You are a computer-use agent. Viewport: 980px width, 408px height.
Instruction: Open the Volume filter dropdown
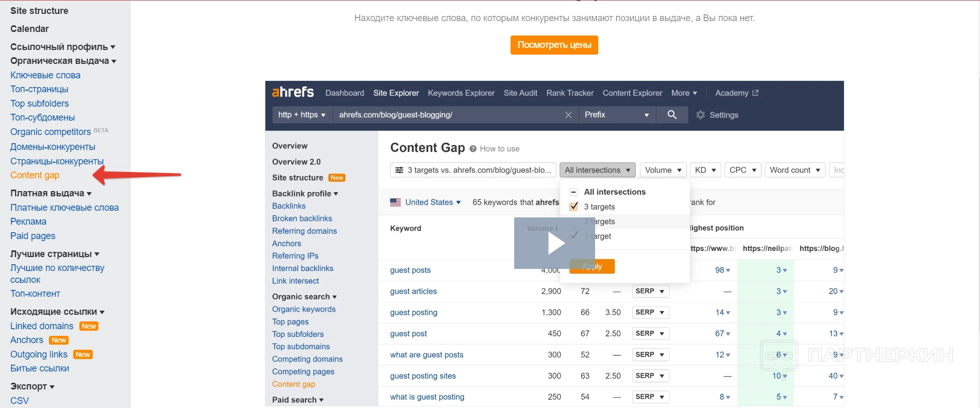pos(663,170)
